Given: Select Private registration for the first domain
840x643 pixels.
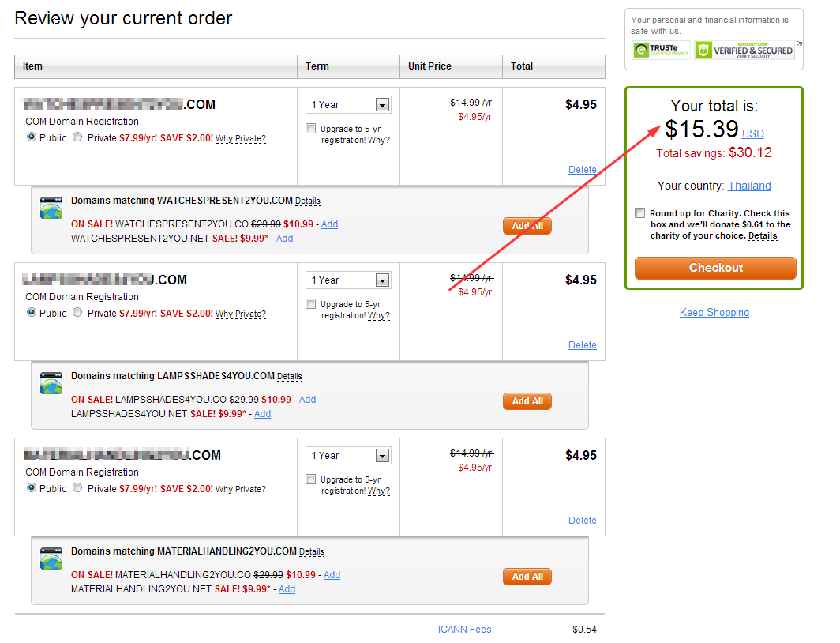Looking at the screenshot, I should [77, 137].
